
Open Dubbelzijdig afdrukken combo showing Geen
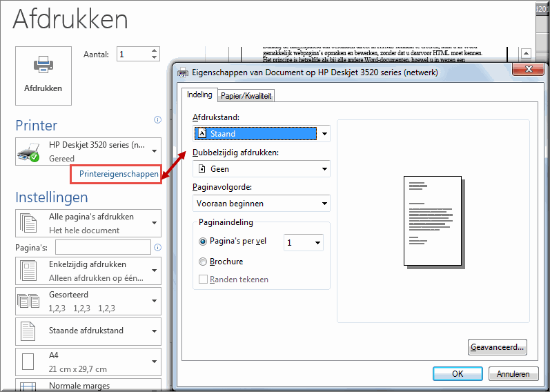click(x=262, y=169)
